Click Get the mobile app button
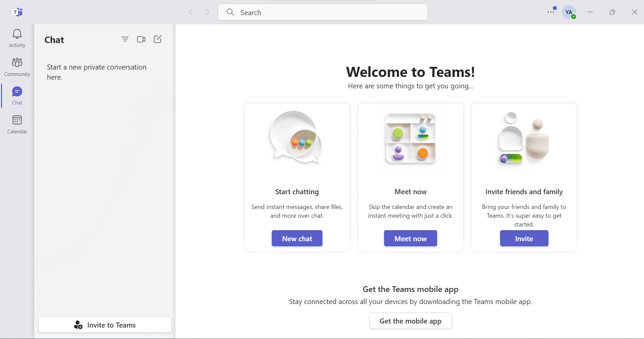The height and width of the screenshot is (339, 644). pyautogui.click(x=410, y=321)
